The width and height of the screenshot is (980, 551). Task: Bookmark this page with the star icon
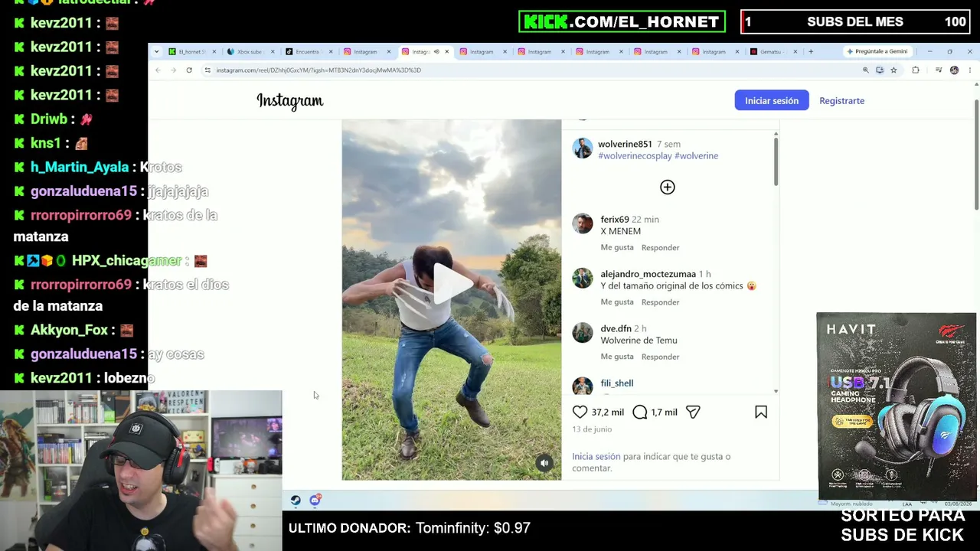pyautogui.click(x=893, y=70)
